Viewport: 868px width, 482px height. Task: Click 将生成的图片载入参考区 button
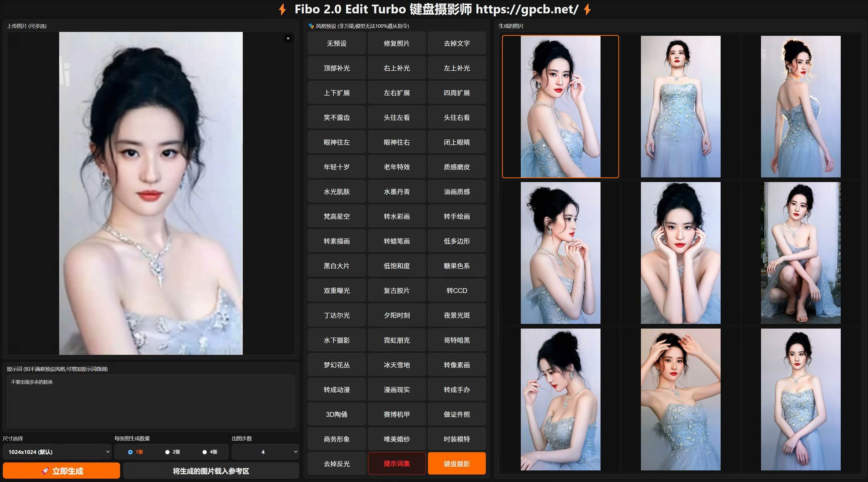click(211, 471)
